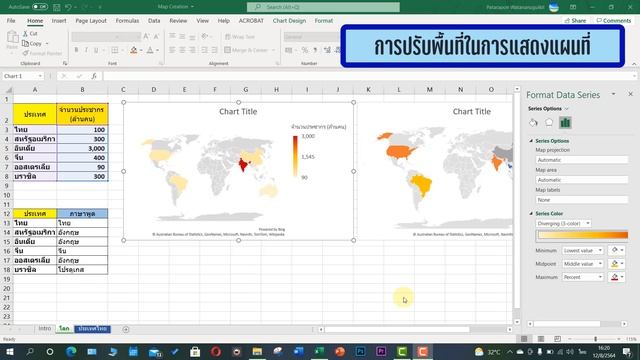Image resolution: width=640 pixels, height=360 pixels.
Task: Pick Minimum color fill swatch
Action: 616,250
